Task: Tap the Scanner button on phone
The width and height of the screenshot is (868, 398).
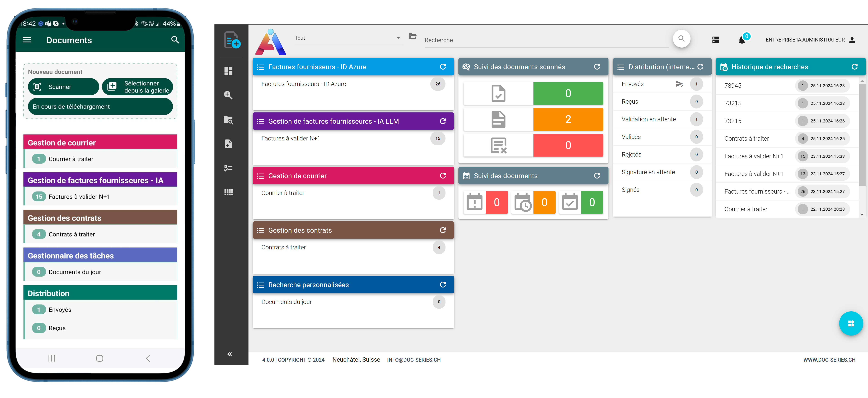Action: (x=63, y=87)
